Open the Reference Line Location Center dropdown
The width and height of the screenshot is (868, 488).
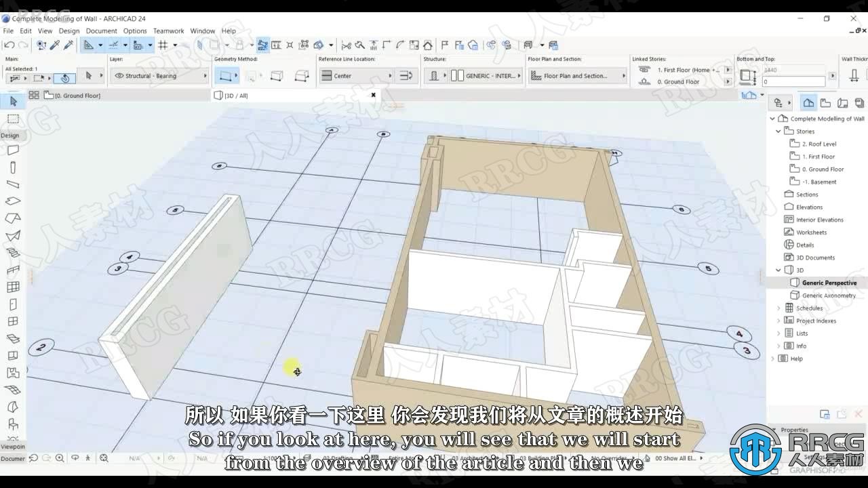(356, 76)
